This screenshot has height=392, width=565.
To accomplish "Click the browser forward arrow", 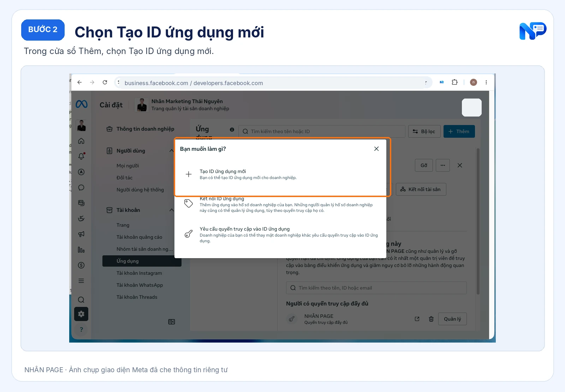I will tap(92, 82).
